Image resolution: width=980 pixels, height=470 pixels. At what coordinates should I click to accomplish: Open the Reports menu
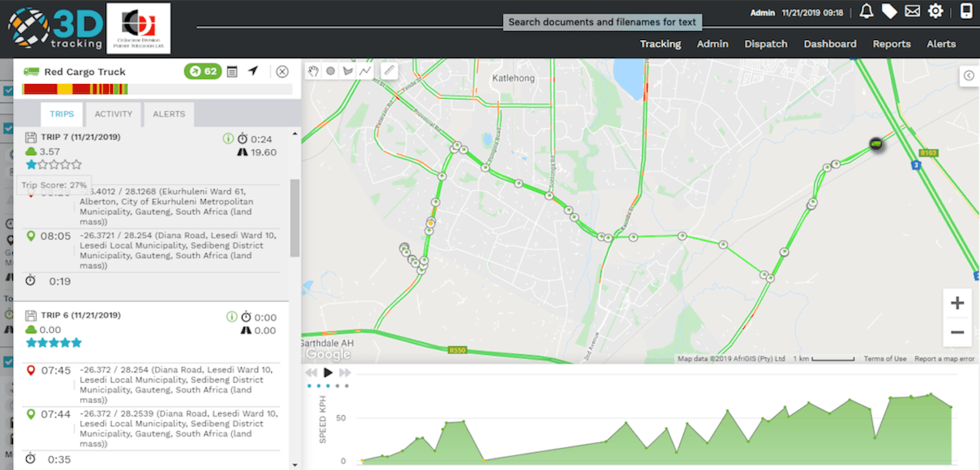point(891,43)
